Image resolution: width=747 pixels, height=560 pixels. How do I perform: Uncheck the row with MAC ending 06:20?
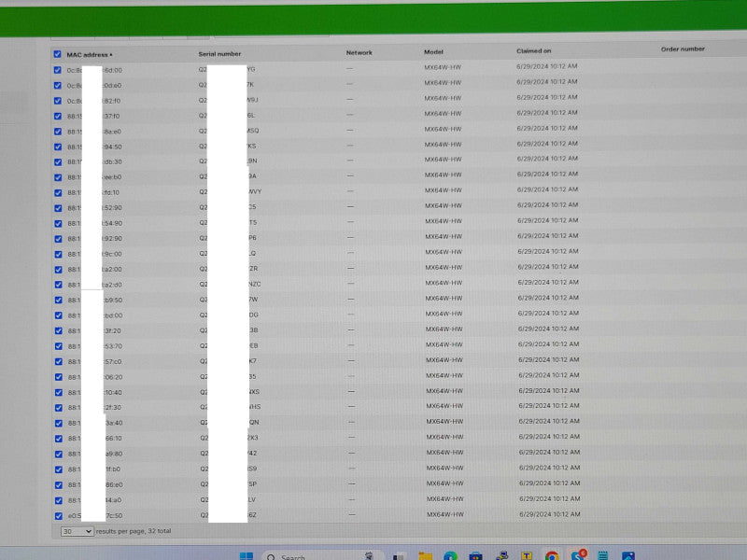pos(58,377)
